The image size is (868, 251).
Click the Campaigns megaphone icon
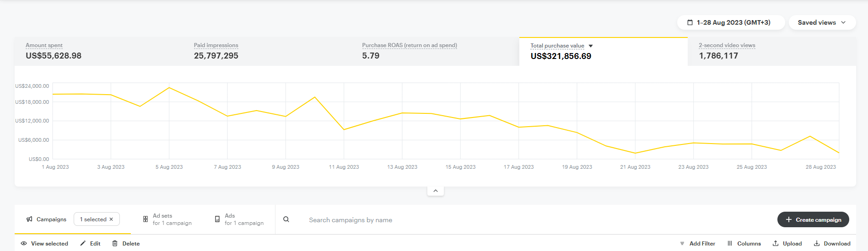pos(29,219)
